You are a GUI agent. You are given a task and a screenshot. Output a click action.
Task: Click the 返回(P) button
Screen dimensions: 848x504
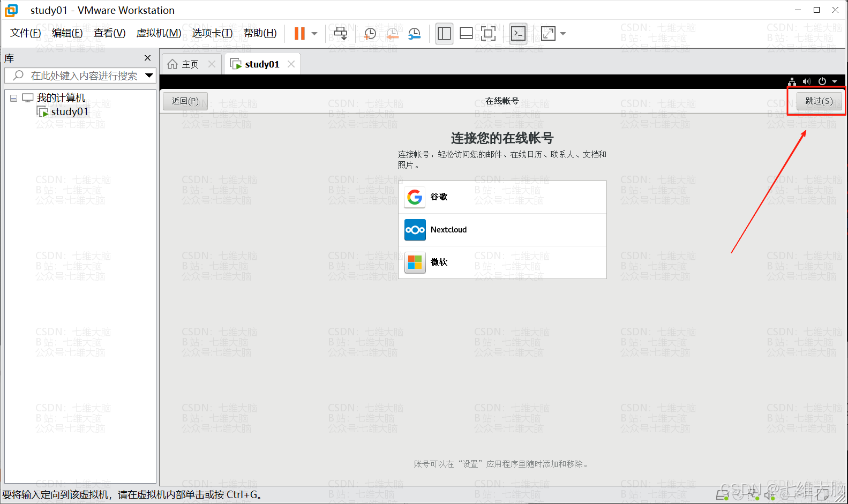(185, 101)
